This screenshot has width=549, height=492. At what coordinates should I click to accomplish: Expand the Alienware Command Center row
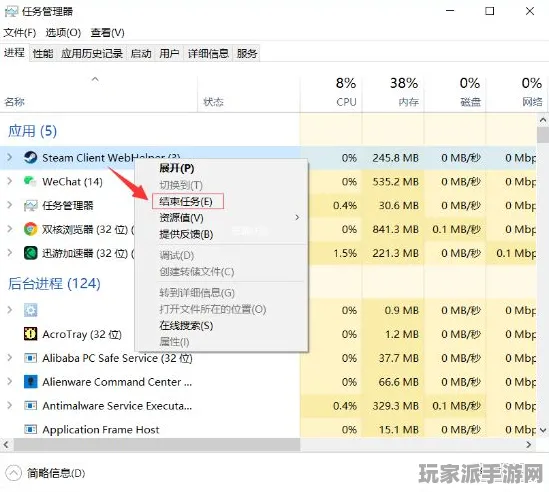point(9,381)
